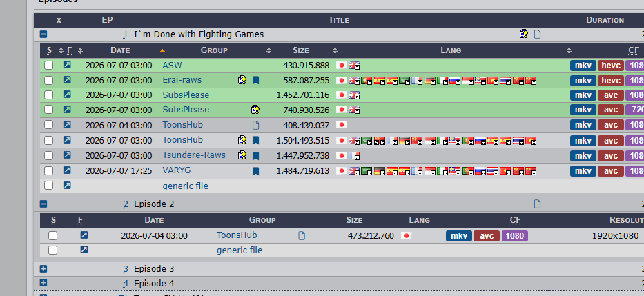Tick the checkbox for the Tsundere-Raws file
644x296 pixels.
48,156
